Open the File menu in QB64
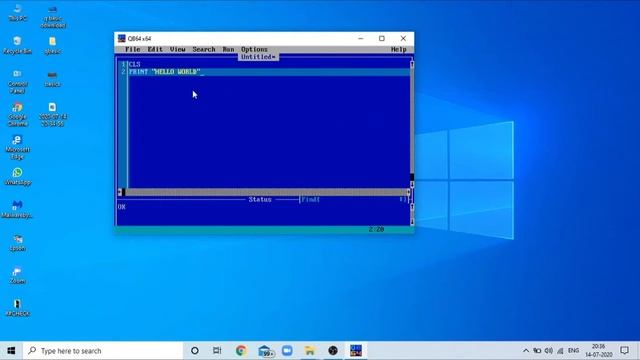 [x=133, y=49]
